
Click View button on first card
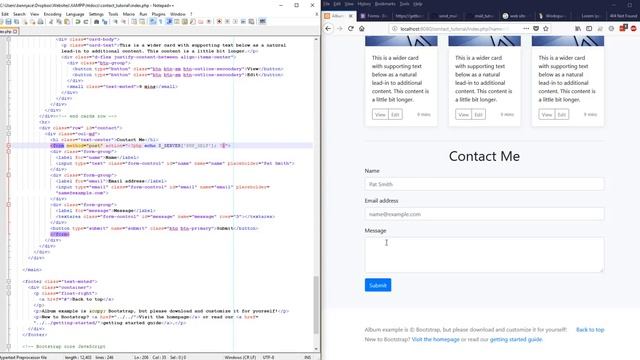(380, 114)
